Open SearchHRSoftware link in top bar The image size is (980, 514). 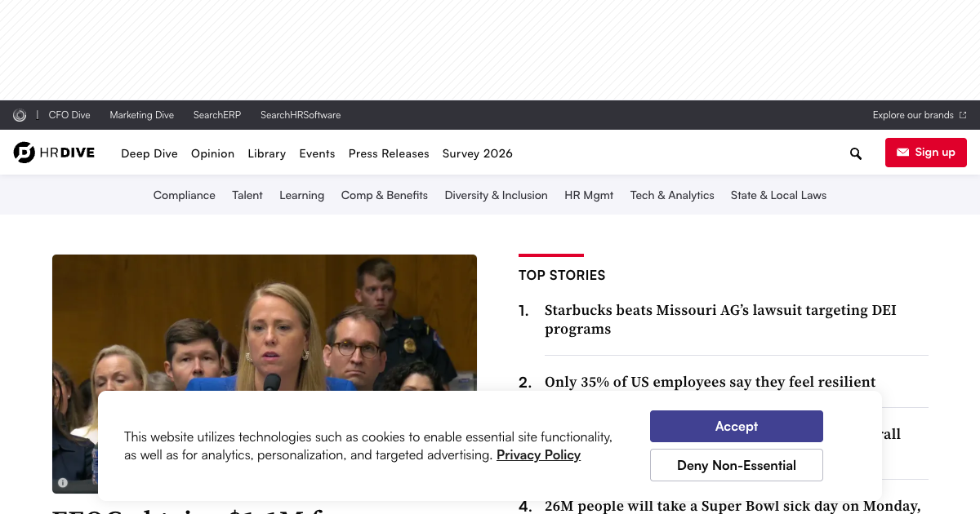click(301, 115)
